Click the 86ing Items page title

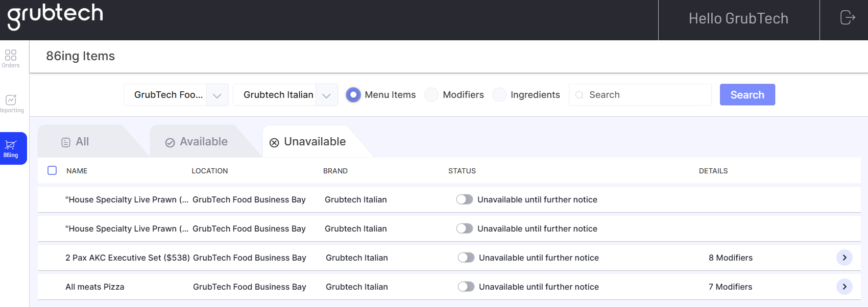pos(81,56)
